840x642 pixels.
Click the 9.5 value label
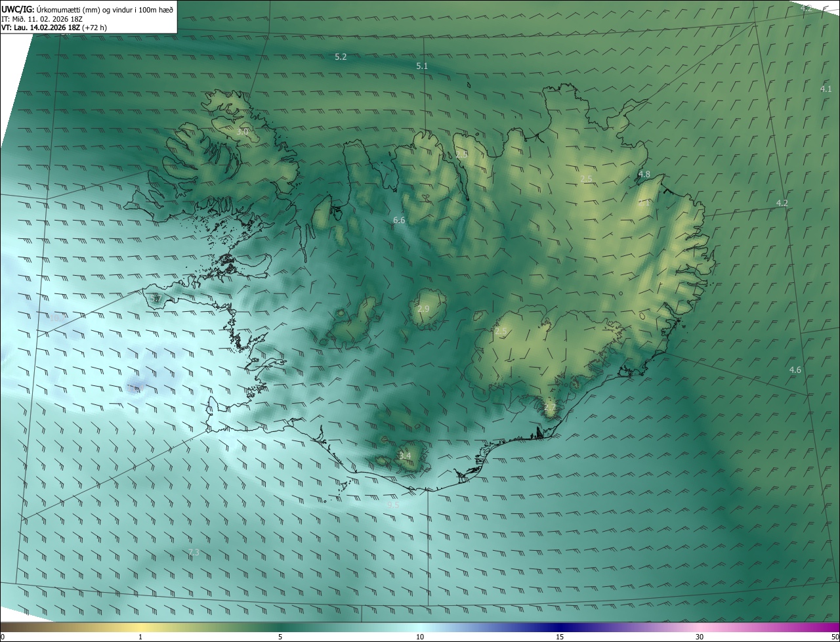[392, 505]
